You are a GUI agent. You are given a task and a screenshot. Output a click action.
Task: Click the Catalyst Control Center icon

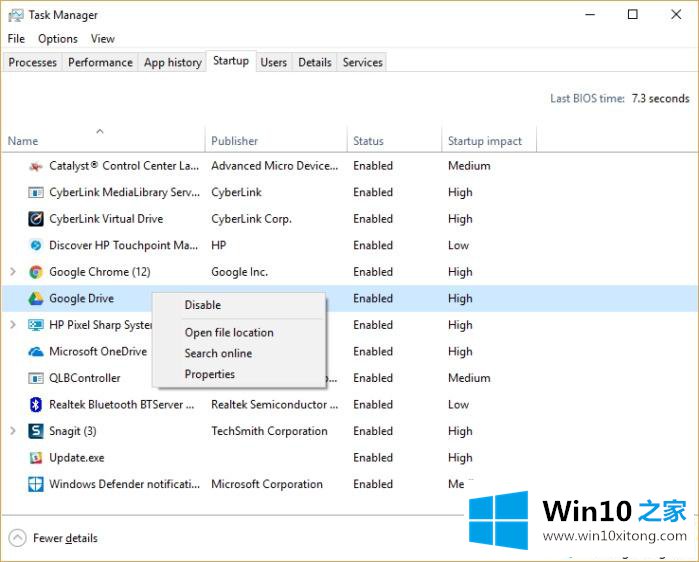pyautogui.click(x=36, y=166)
